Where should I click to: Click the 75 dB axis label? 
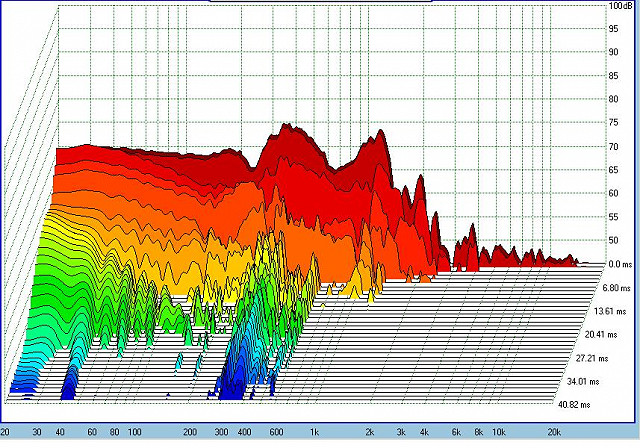pos(613,122)
